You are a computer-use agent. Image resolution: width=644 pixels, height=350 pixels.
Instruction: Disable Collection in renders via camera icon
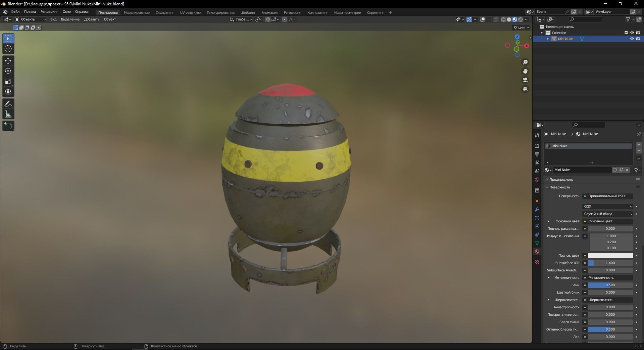(x=638, y=33)
